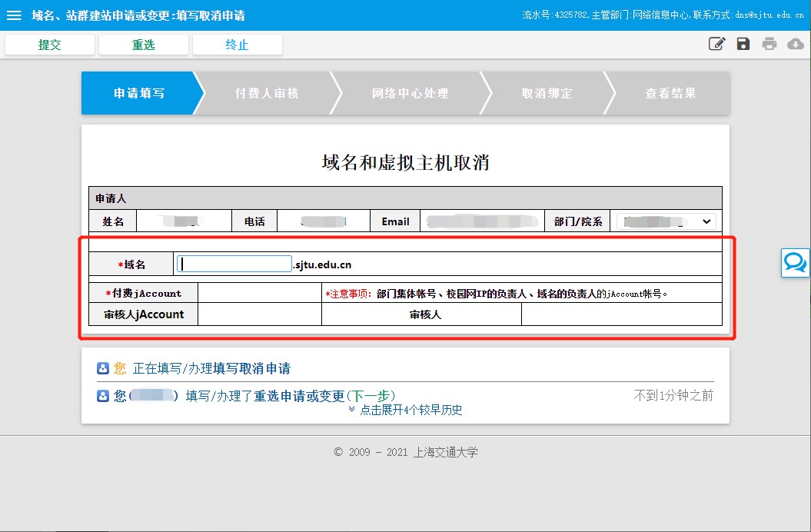Focus the 域名 input field
The image size is (811, 532).
point(234,264)
